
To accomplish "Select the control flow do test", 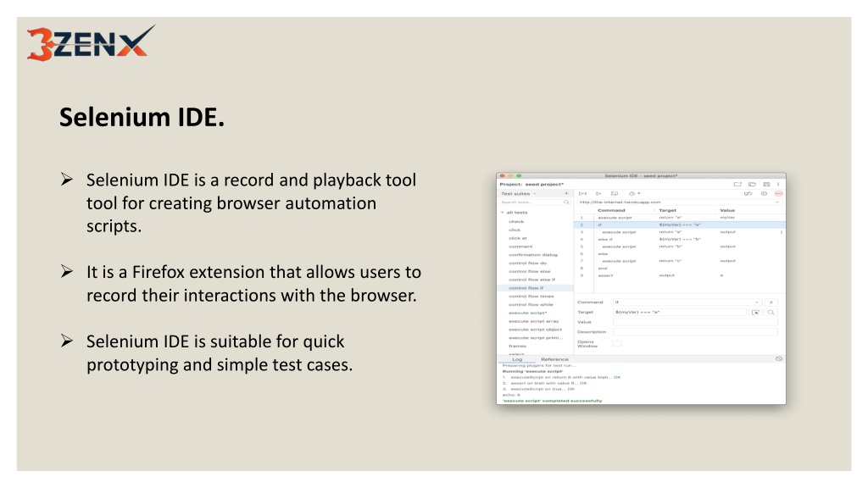I will click(527, 263).
